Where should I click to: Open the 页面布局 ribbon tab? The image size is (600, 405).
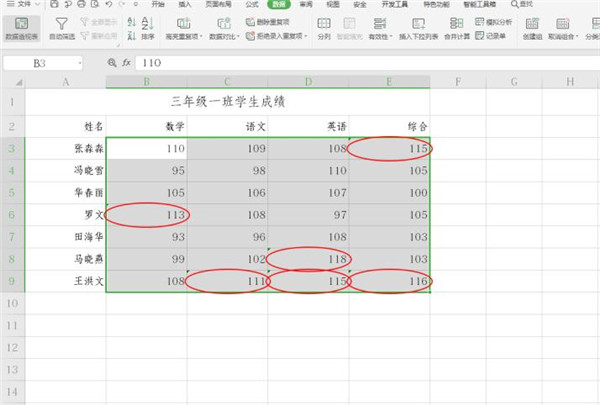point(217,5)
